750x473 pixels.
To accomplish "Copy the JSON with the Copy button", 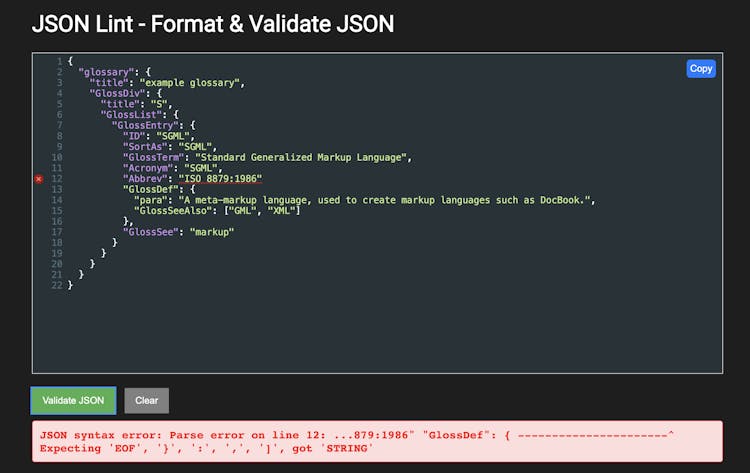I will [701, 68].
